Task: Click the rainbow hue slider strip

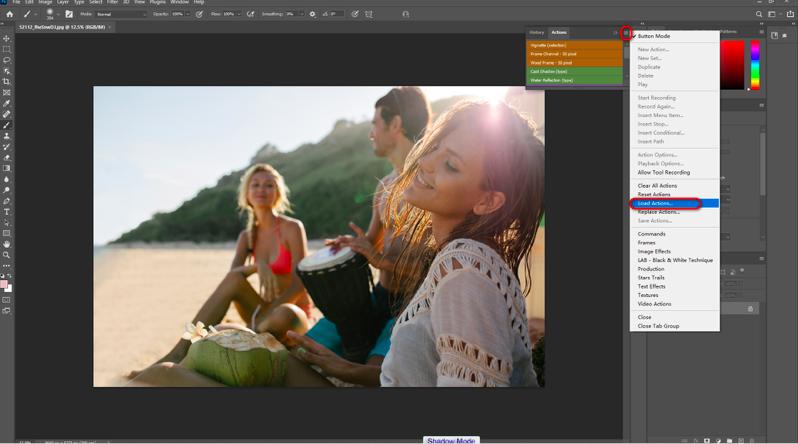Action: point(755,65)
